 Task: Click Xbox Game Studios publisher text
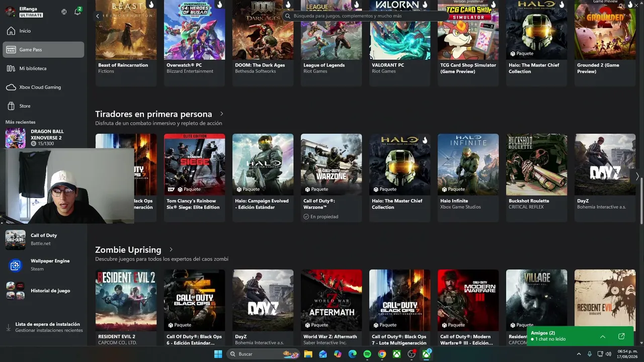pos(460,207)
